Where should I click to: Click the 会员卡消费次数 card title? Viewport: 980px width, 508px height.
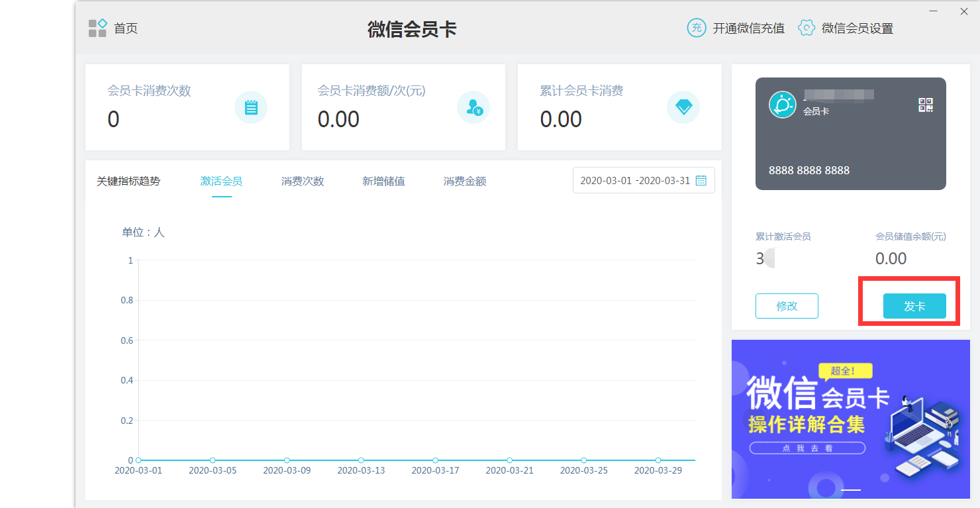click(149, 91)
